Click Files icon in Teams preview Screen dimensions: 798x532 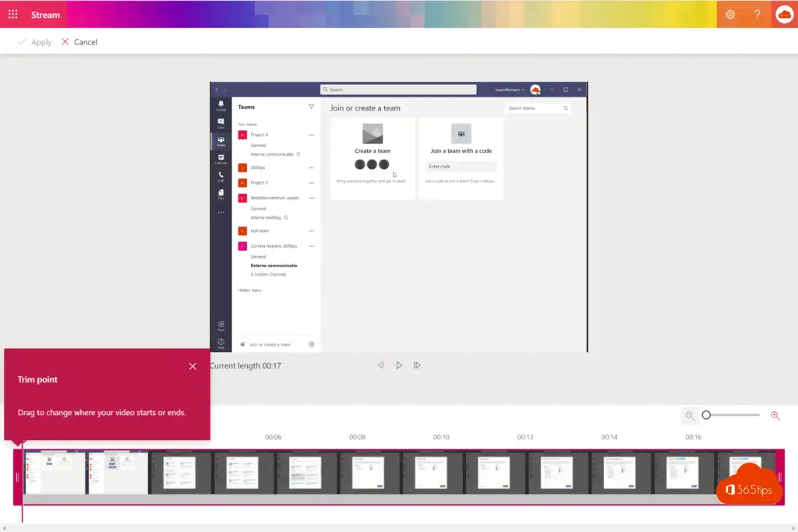pyautogui.click(x=221, y=194)
